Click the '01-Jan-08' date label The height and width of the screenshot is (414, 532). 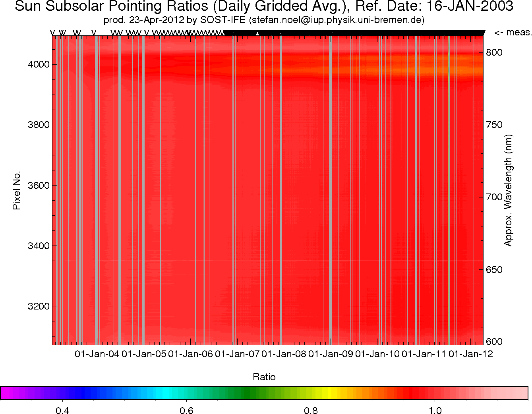point(284,354)
